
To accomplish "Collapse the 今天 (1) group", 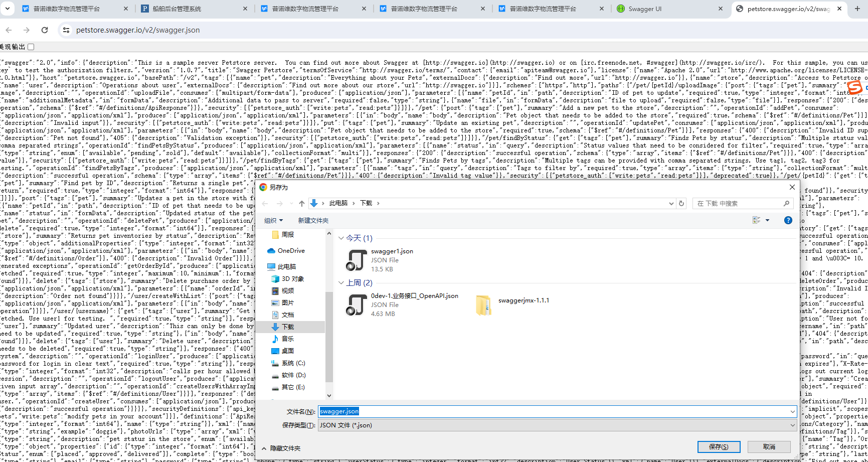I will tap(341, 238).
